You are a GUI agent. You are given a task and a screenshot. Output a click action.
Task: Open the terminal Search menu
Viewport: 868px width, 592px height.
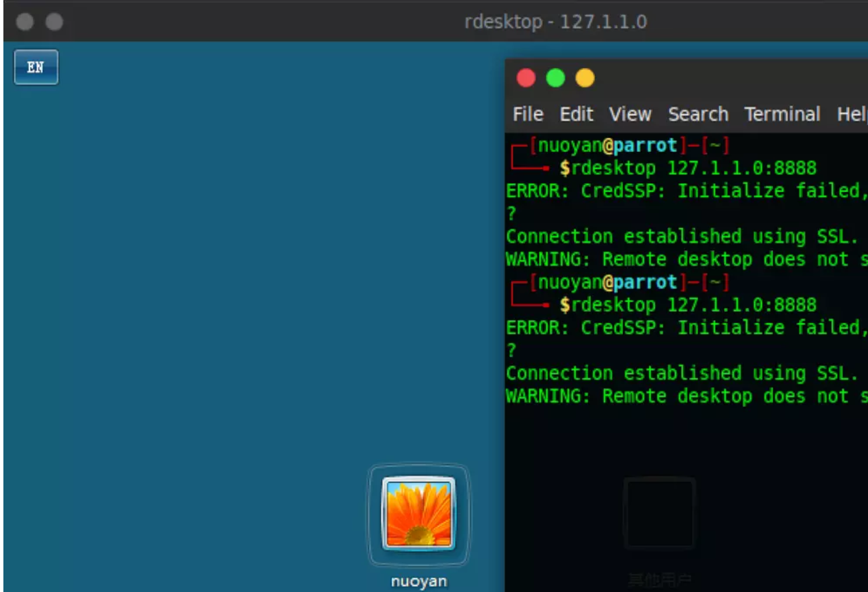click(x=698, y=114)
